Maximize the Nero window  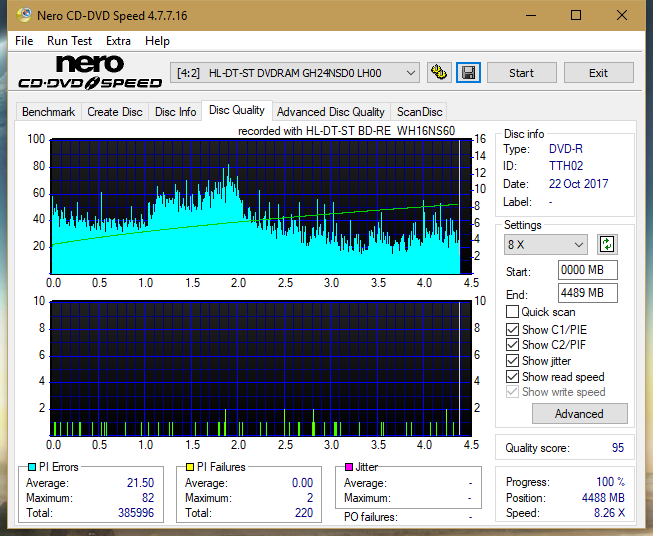[576, 15]
